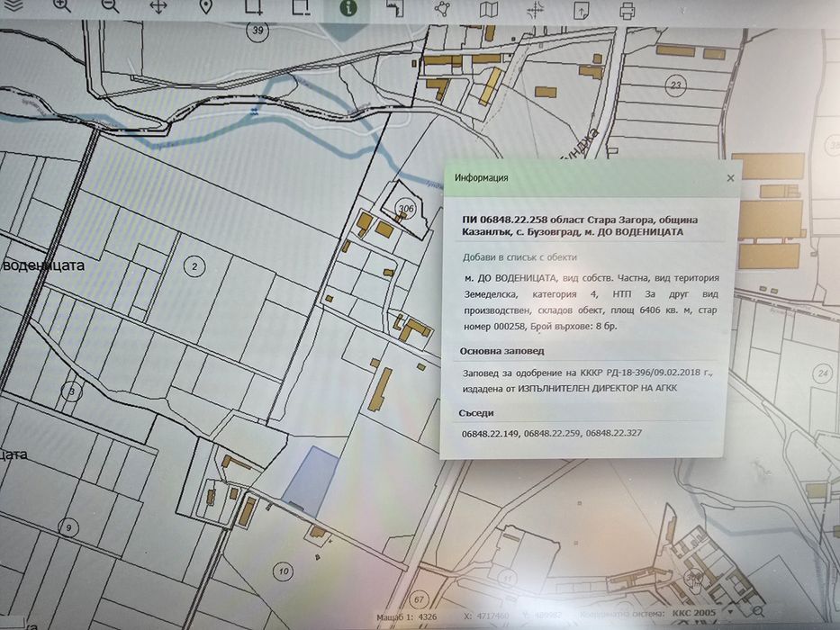The width and height of the screenshot is (840, 630).
Task: Activate the pan map tool
Action: [x=158, y=7]
